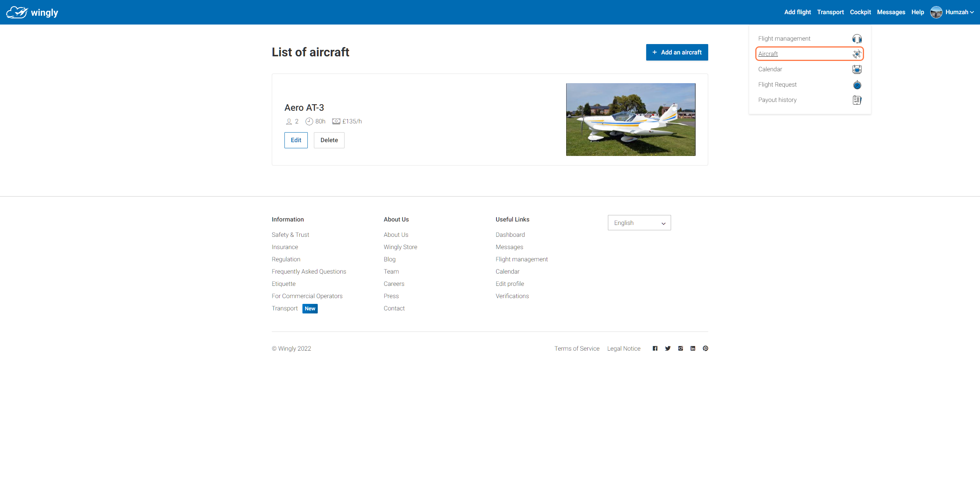
Task: Click the stopwatch icon beside Flight Request
Action: (x=857, y=85)
